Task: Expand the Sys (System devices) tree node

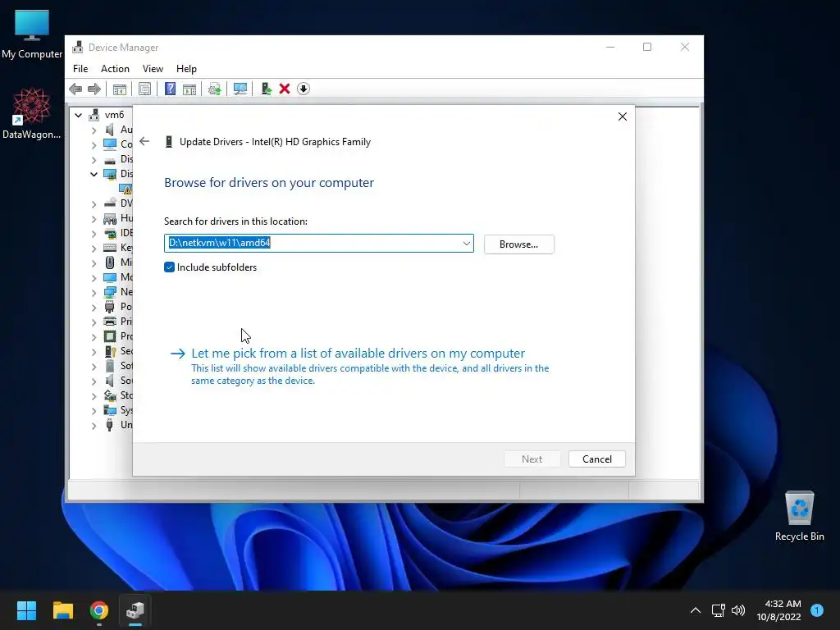Action: point(94,410)
